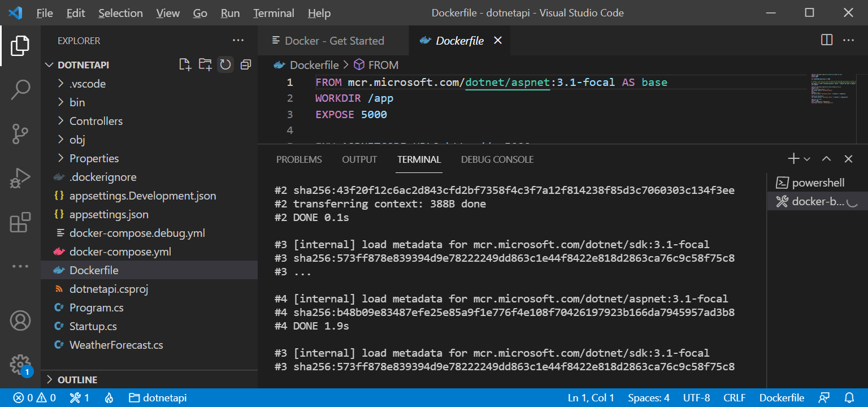The width and height of the screenshot is (868, 407).
Task: Open the new terminal launch profile dropdown
Action: pos(807,159)
